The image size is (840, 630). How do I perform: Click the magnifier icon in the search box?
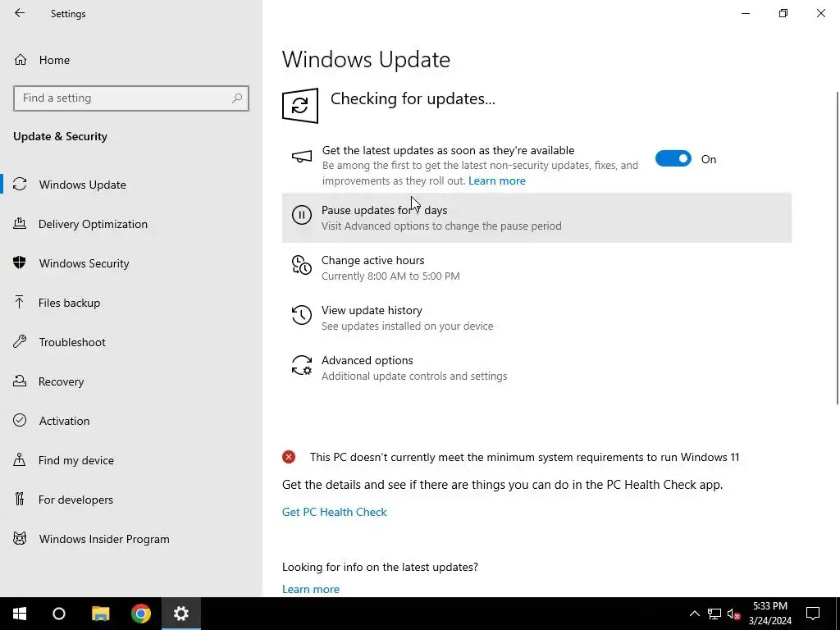tap(237, 98)
